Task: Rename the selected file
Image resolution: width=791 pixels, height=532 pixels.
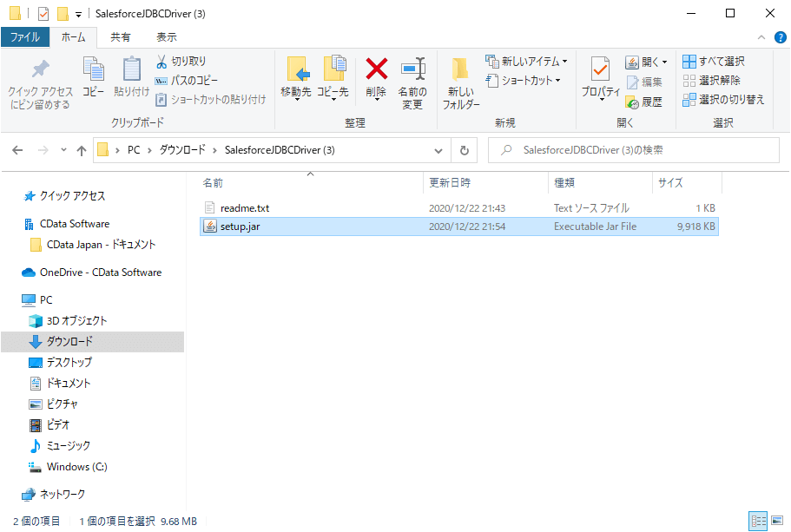Action: tap(412, 83)
